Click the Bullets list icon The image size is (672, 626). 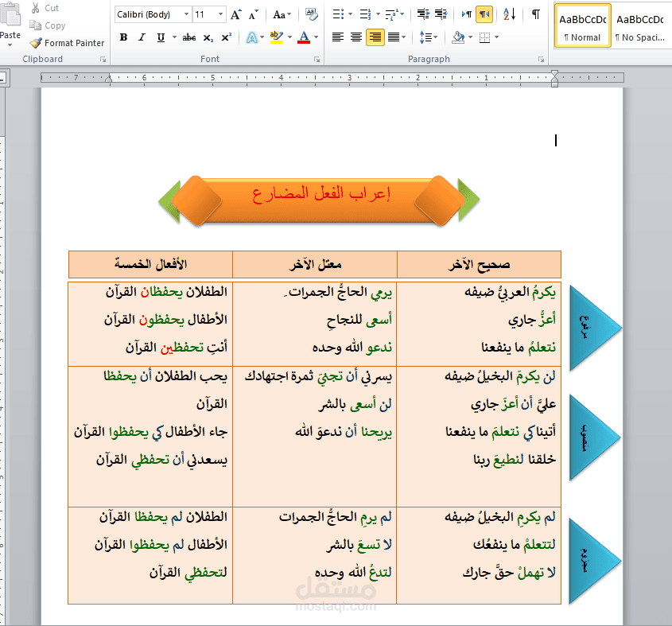click(338, 14)
